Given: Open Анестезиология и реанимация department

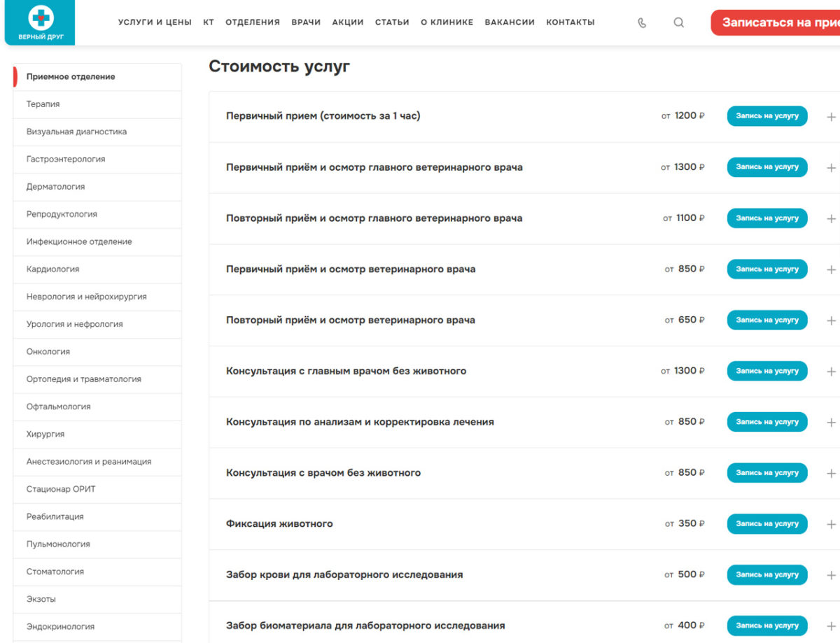Looking at the screenshot, I should 97,462.
